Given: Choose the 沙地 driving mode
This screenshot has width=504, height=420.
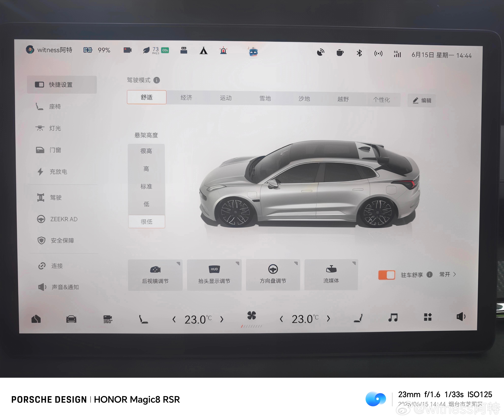Looking at the screenshot, I should [304, 99].
